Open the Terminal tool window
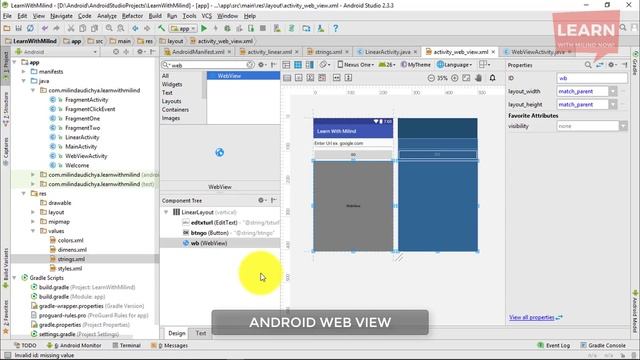Screen dimensions: 640x360 coord(127,345)
